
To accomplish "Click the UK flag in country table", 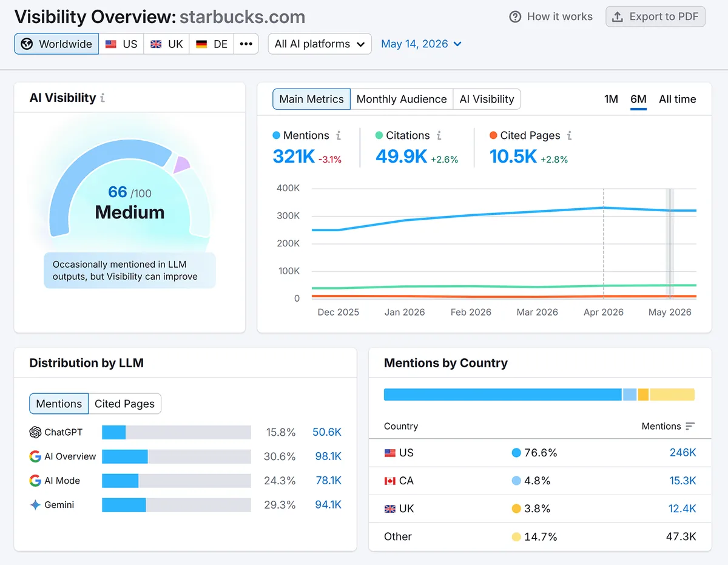I will pyautogui.click(x=389, y=509).
